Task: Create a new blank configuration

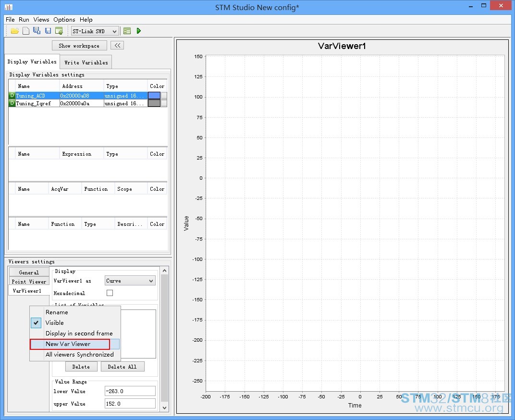Action: coord(26,31)
